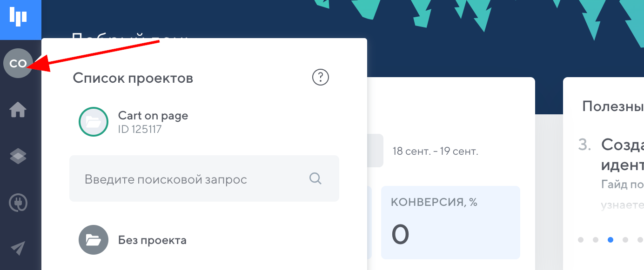Focus the Введите поисковой запрос field
Image resolution: width=644 pixels, height=270 pixels.
click(195, 179)
